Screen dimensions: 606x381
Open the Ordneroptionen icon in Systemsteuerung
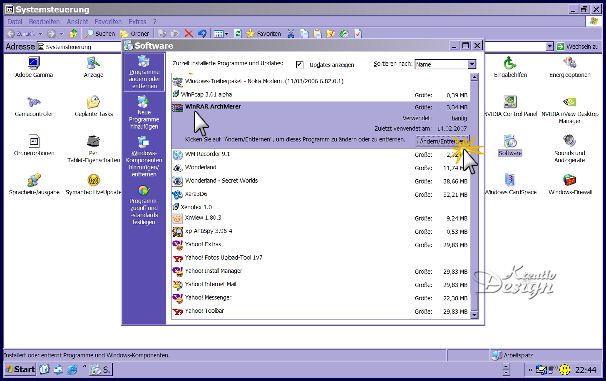pos(34,141)
